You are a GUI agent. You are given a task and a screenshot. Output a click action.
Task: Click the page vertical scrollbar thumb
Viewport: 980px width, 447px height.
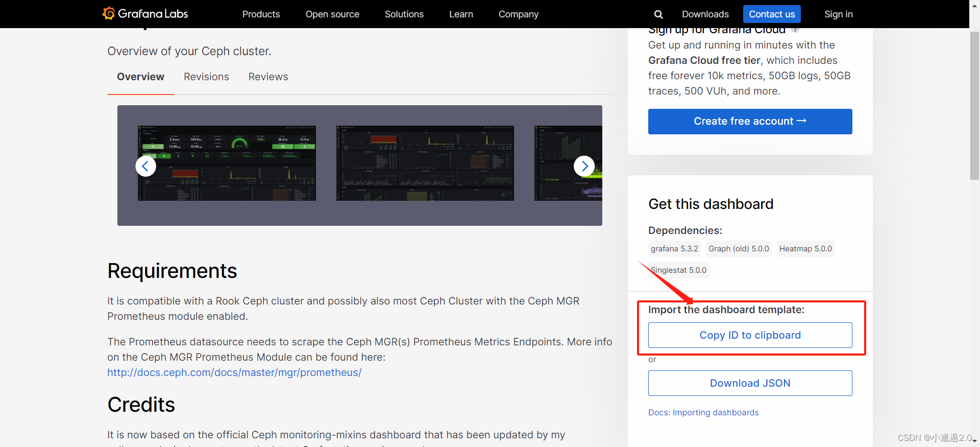(974, 106)
